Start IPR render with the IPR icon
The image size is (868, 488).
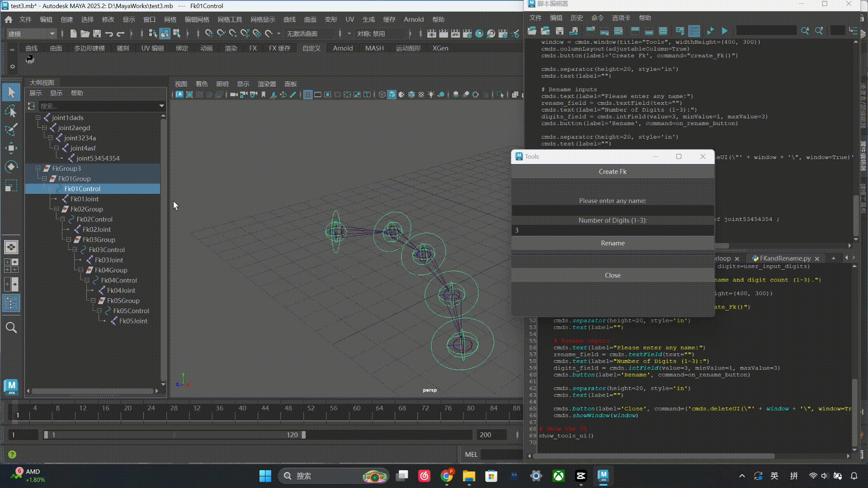click(455, 33)
